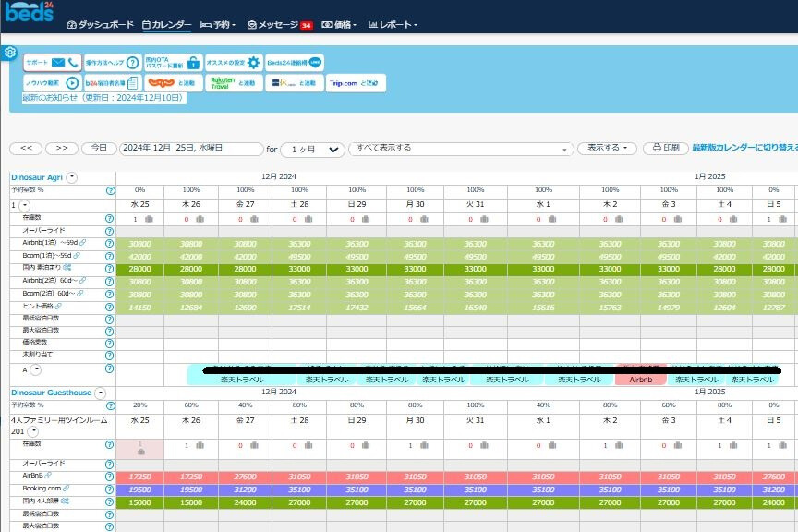Click Booking.com price 19500 on 木 26

pyautogui.click(x=191, y=490)
